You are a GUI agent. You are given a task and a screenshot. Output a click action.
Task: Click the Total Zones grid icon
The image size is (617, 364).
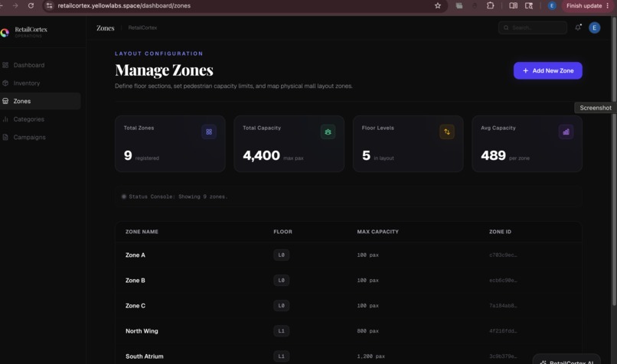click(x=209, y=132)
